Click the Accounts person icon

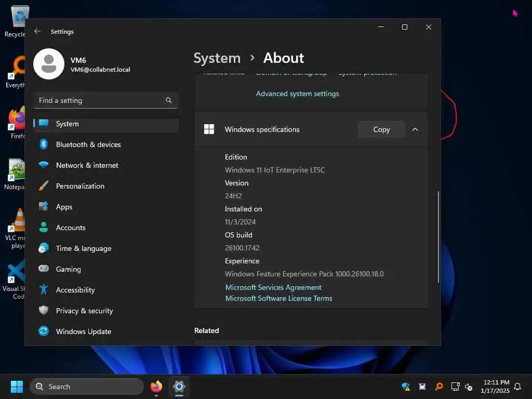(x=44, y=227)
